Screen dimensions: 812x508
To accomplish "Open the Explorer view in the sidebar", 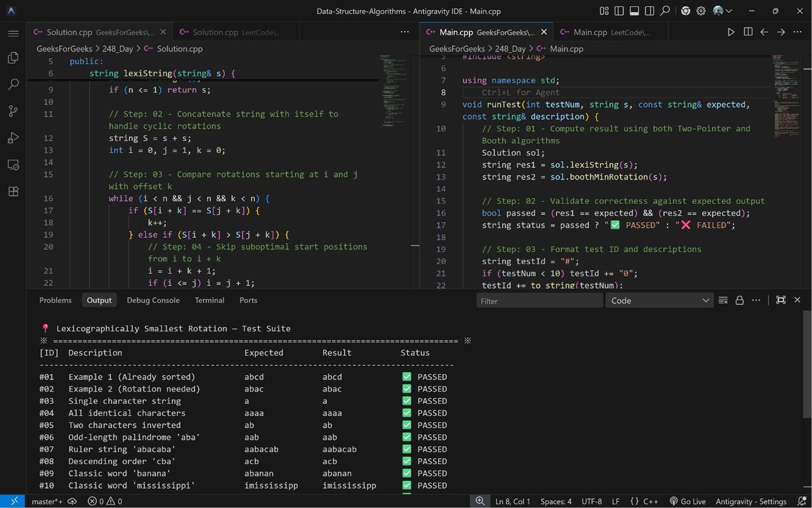I will coord(13,58).
